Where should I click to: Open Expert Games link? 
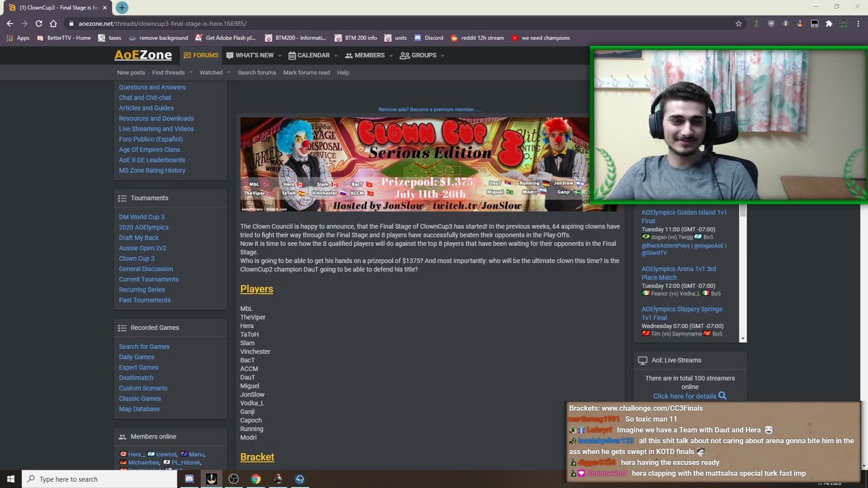pyautogui.click(x=138, y=367)
